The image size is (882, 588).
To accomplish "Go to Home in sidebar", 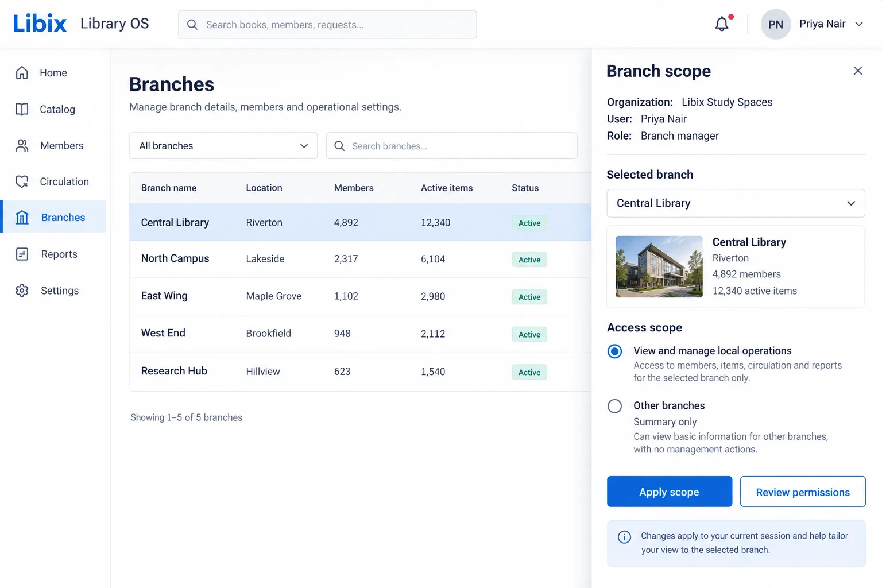I will coord(53,73).
